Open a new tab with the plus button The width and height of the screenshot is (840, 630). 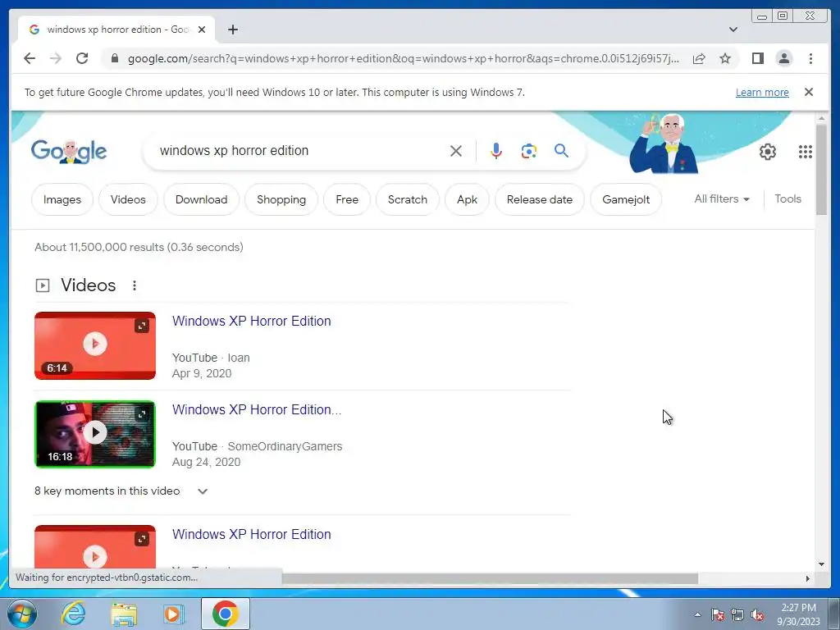[x=232, y=30]
